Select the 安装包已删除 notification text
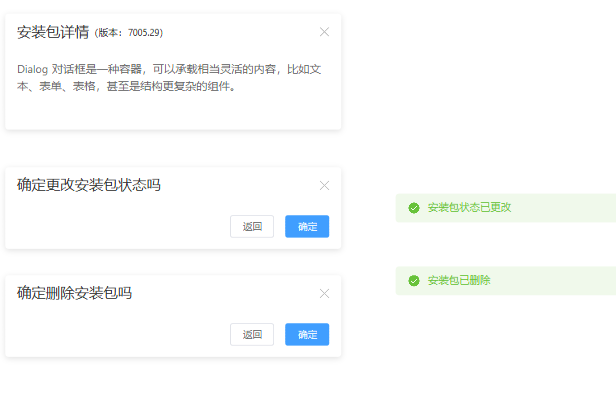The height and width of the screenshot is (405, 616). coord(458,281)
